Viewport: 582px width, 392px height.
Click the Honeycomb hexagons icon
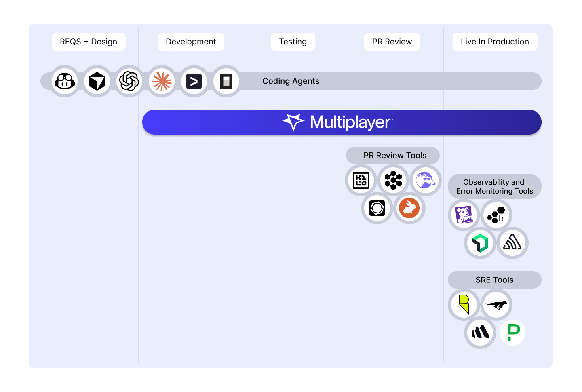[496, 215]
